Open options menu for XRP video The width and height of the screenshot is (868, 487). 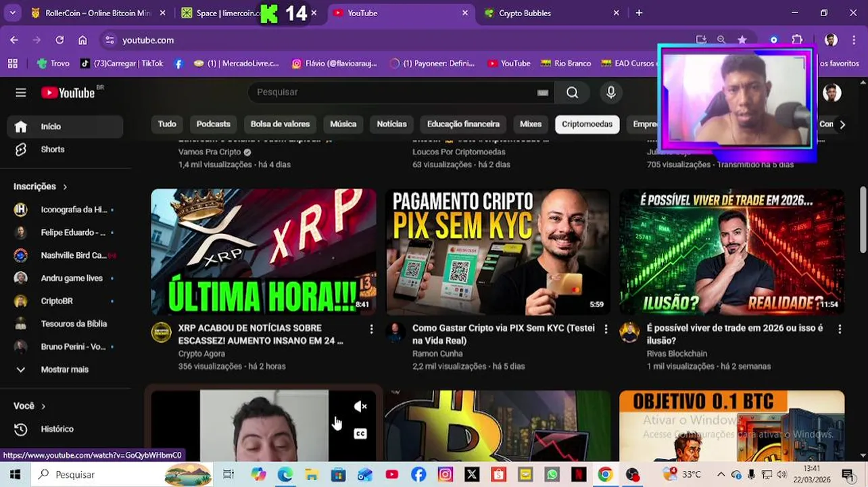pos(371,329)
